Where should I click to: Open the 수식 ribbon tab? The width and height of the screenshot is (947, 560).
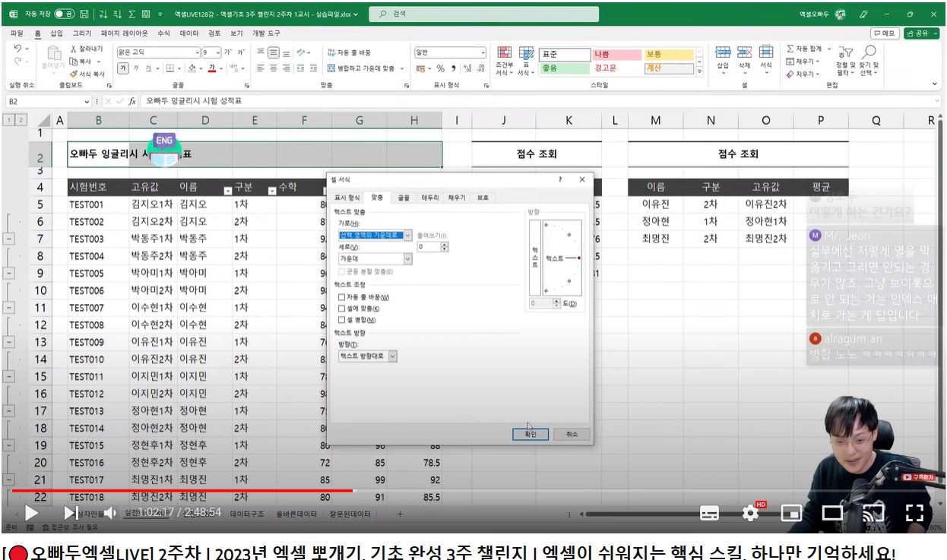point(163,33)
